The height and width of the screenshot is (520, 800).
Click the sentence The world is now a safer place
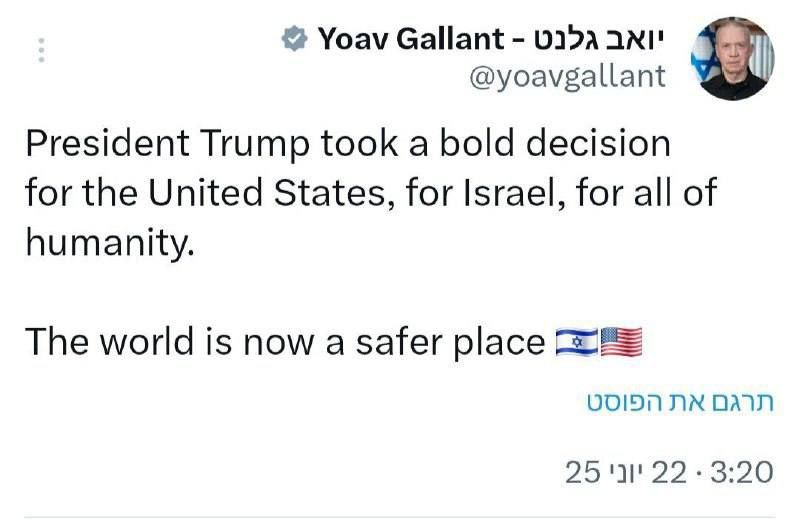[285, 342]
